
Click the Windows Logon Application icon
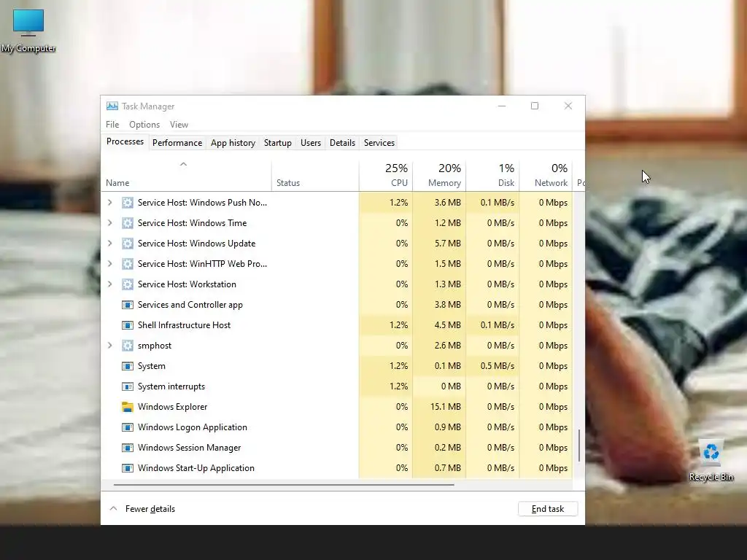(x=127, y=427)
